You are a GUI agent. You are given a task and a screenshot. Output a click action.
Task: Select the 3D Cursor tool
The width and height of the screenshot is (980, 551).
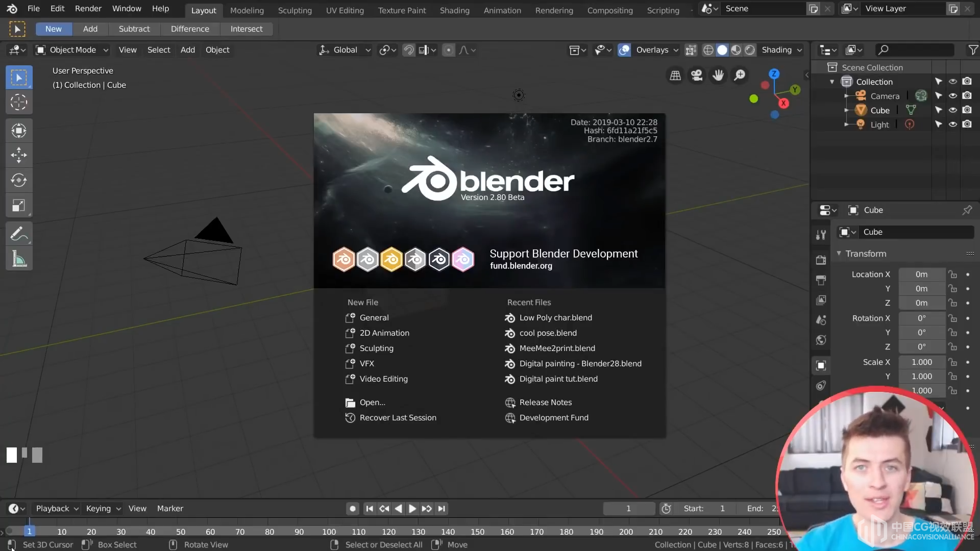(19, 103)
